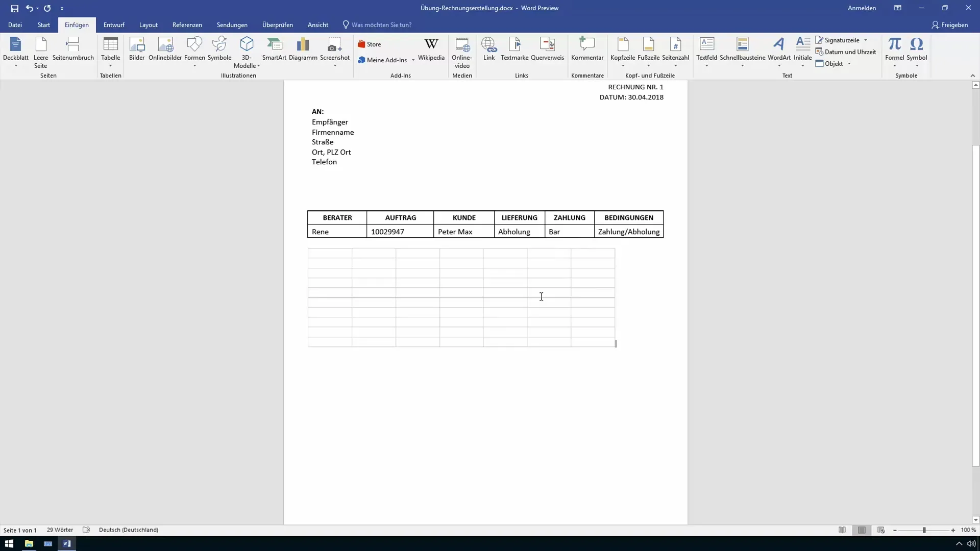Switch to the Referenzen tab
Viewport: 980px width, 551px height.
point(187,25)
